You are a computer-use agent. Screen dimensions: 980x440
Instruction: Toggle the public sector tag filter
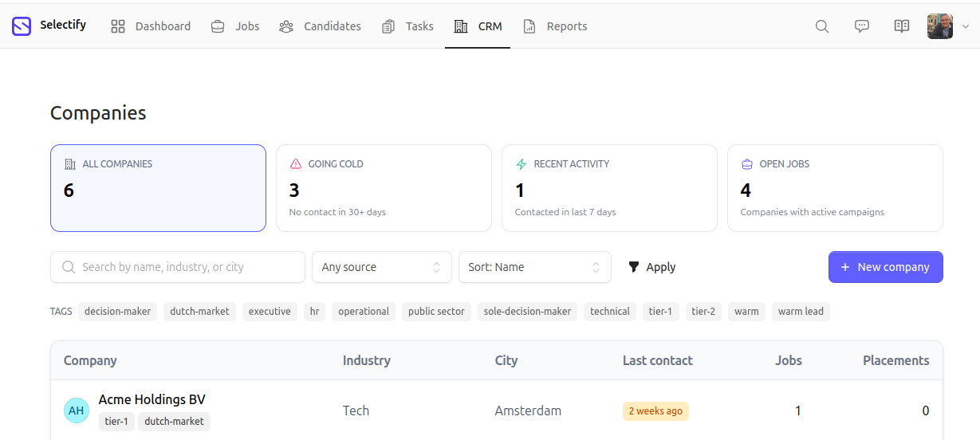point(436,312)
